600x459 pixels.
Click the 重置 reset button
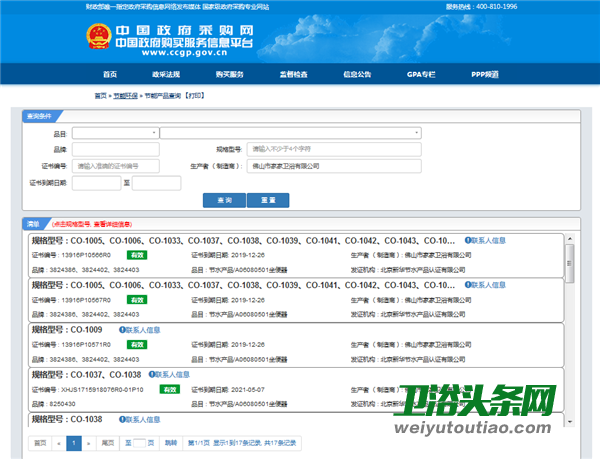pyautogui.click(x=268, y=200)
